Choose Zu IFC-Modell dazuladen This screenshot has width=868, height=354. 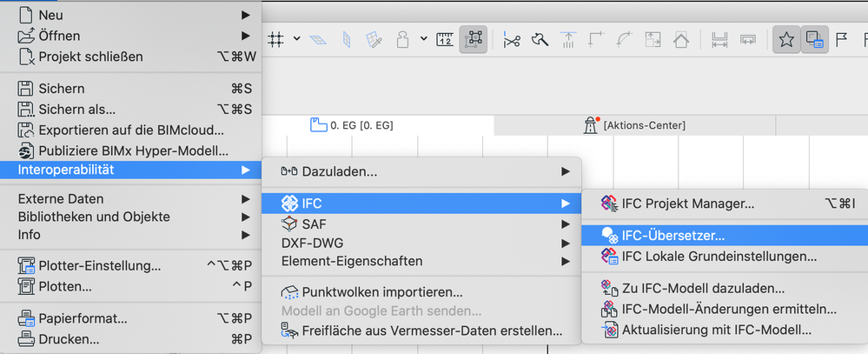coord(704,288)
